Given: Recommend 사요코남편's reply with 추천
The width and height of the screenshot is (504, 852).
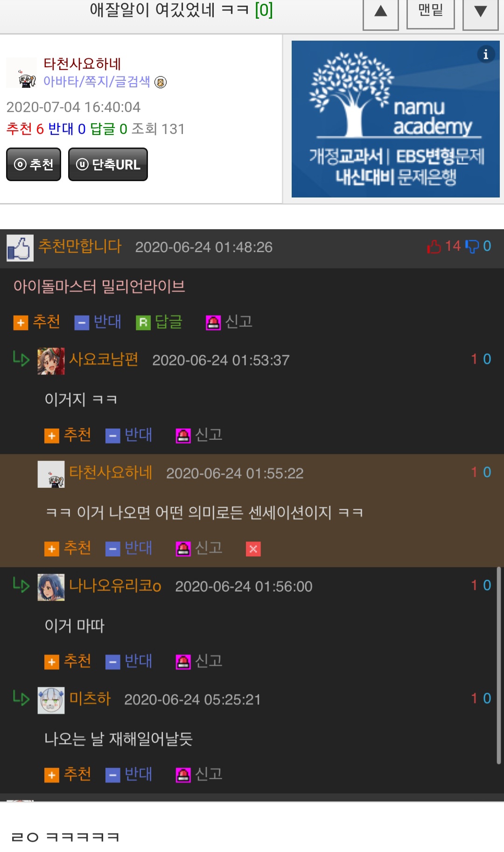Looking at the screenshot, I should tap(68, 435).
